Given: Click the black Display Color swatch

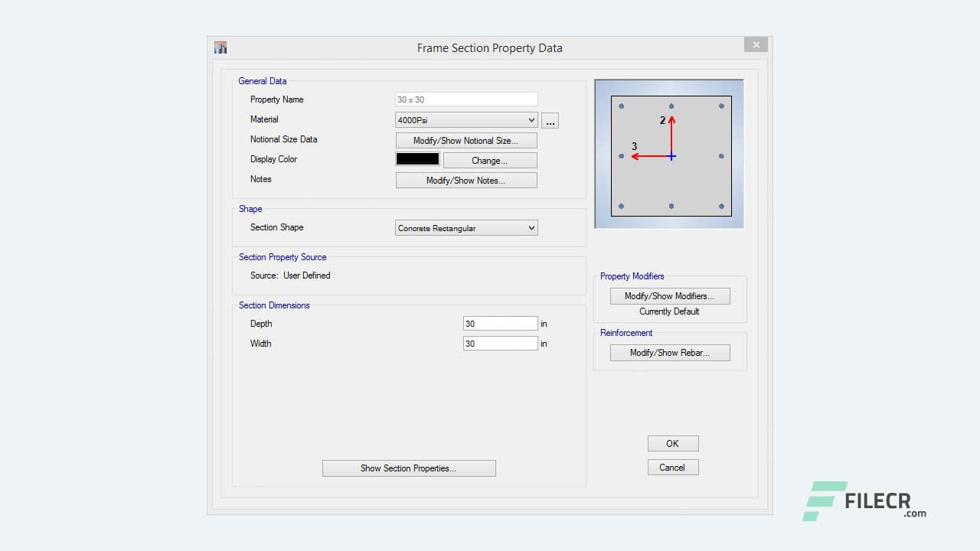Looking at the screenshot, I should [x=416, y=158].
